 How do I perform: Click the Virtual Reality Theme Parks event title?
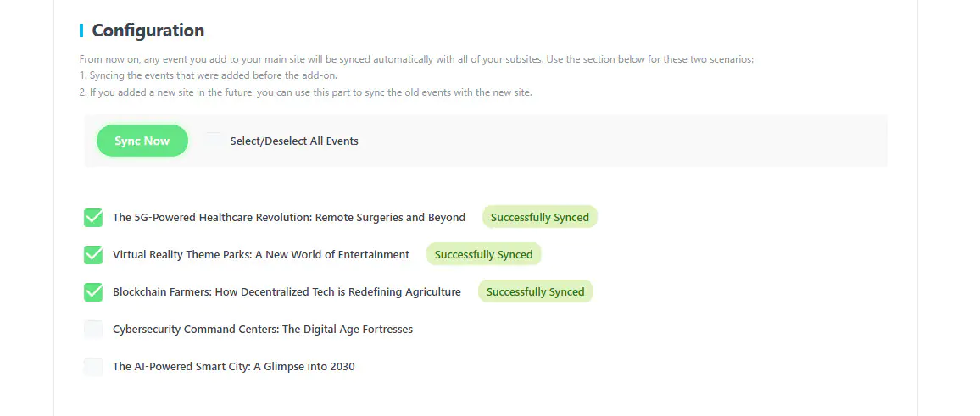260,255
